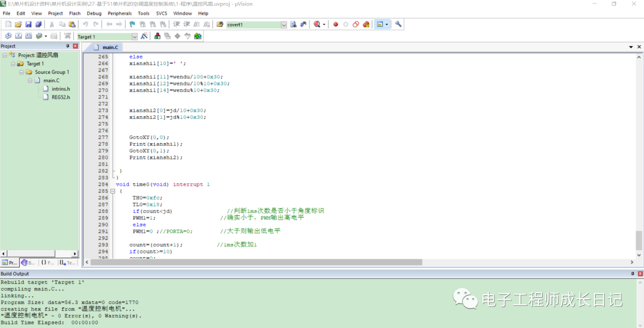Open the covert1 find combo box
The height and width of the screenshot is (328, 644).
point(284,24)
